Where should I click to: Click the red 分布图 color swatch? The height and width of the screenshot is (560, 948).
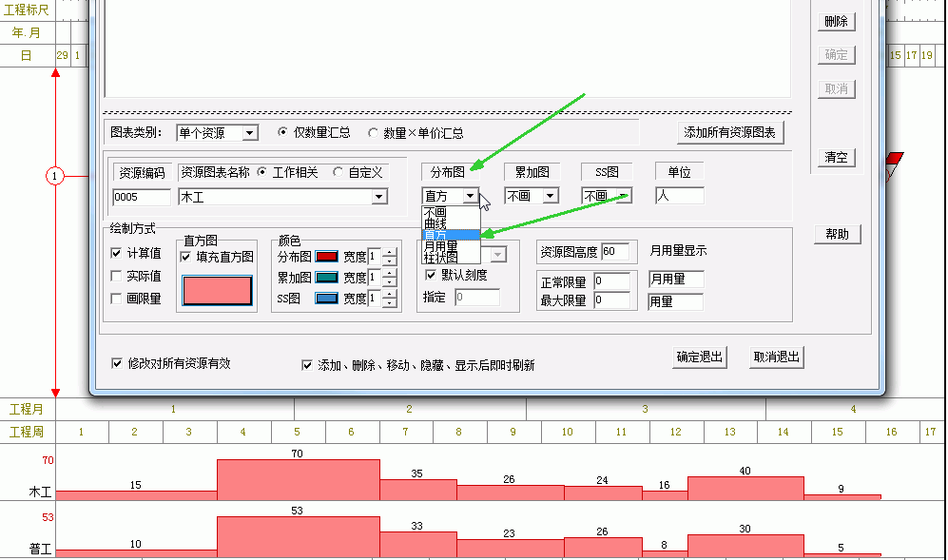click(x=326, y=257)
